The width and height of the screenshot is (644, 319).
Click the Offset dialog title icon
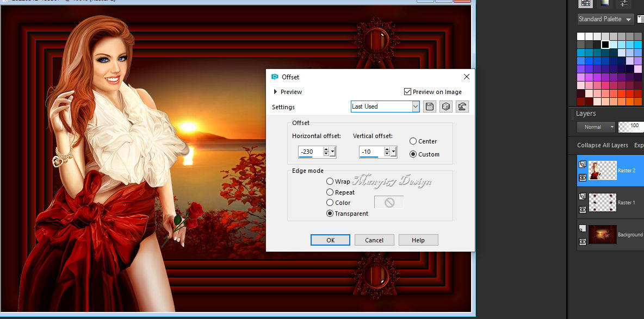pyautogui.click(x=275, y=77)
